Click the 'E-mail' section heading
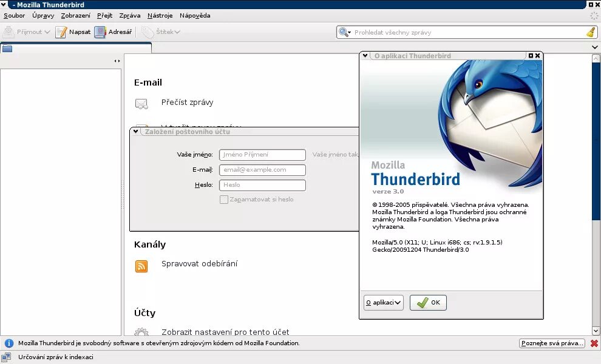The height and width of the screenshot is (364, 601). point(148,83)
